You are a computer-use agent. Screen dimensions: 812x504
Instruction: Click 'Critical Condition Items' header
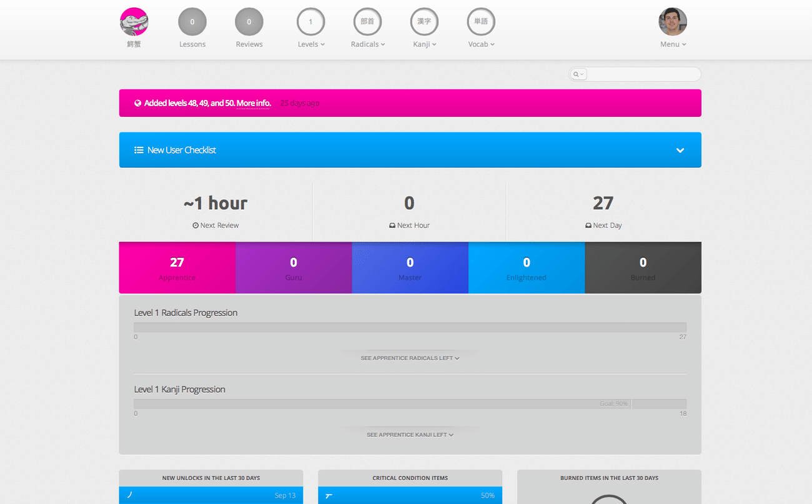tap(410, 478)
